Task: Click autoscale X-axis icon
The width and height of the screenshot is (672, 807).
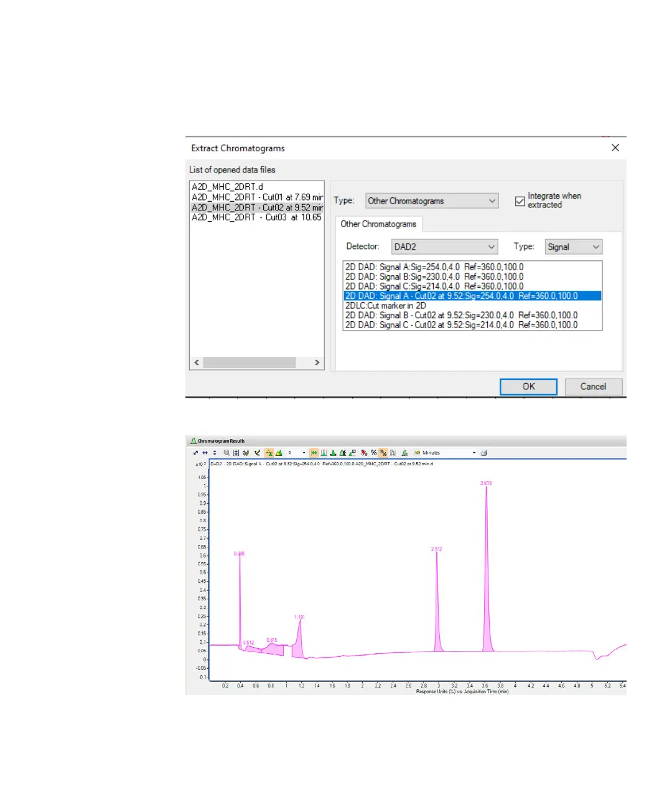Action: pyautogui.click(x=205, y=453)
